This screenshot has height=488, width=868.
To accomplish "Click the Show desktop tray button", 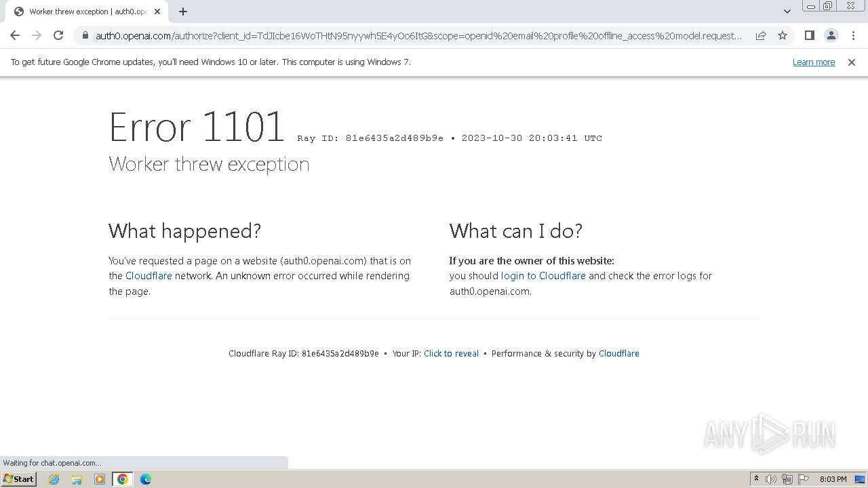I will 860,479.
